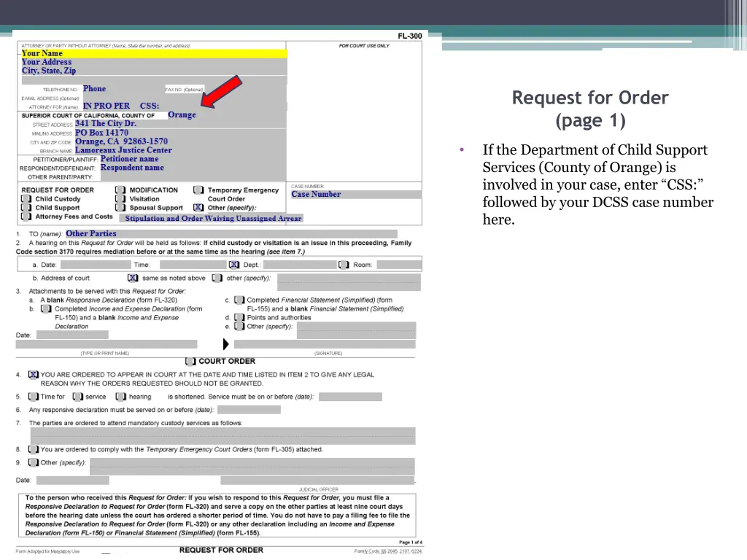Check the Room checkbox
Image resolution: width=747 pixels, height=560 pixels.
point(344,265)
